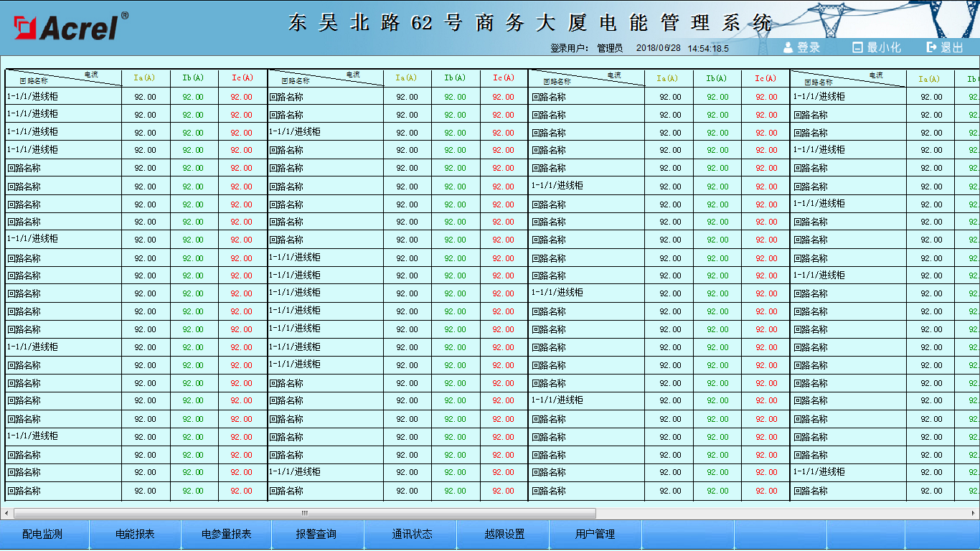Open the 用户管理 user management tab
Viewport: 980px width, 551px height.
(595, 534)
